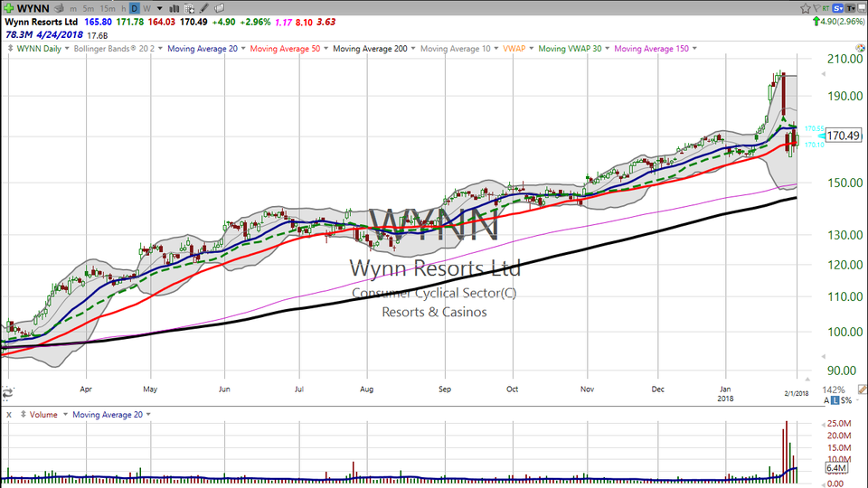Screen dimensions: 868x488
Task: Click the orange VWAP label
Action: [x=514, y=49]
